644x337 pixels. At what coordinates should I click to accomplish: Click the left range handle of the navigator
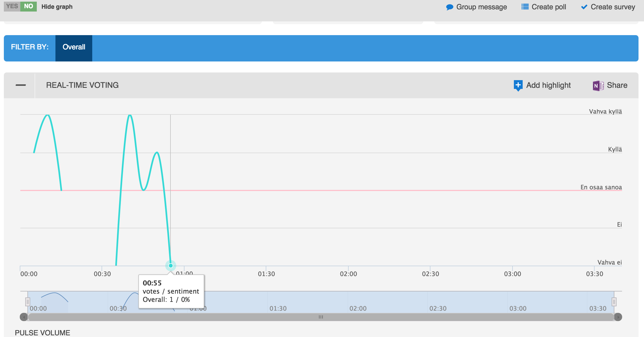coord(27,302)
